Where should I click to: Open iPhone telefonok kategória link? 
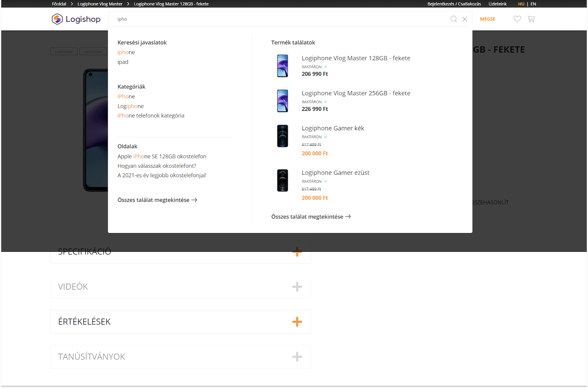(151, 116)
